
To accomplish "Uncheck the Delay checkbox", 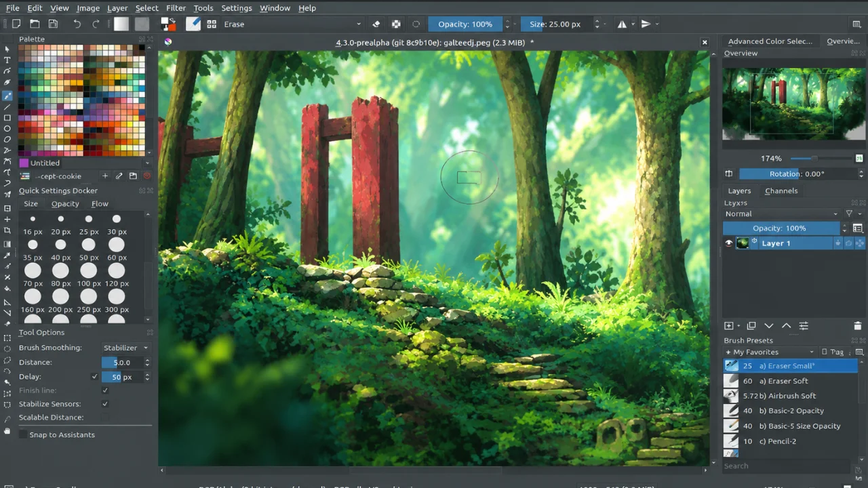I will pos(94,377).
